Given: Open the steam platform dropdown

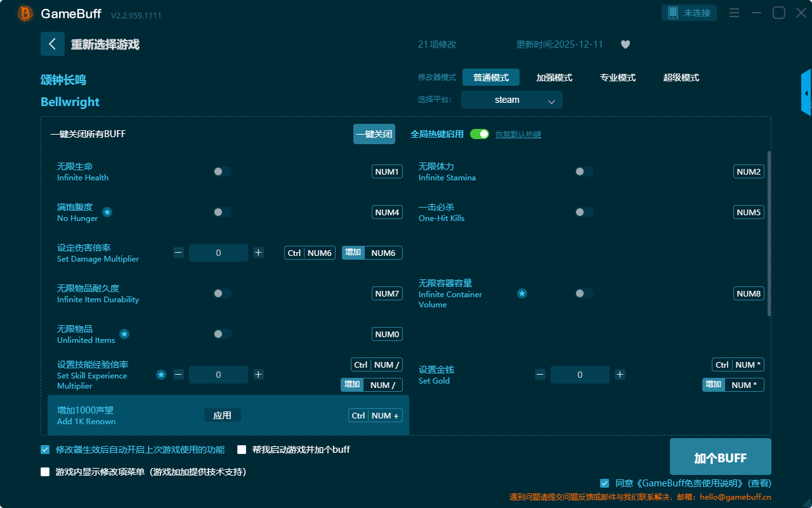Looking at the screenshot, I should tap(511, 100).
